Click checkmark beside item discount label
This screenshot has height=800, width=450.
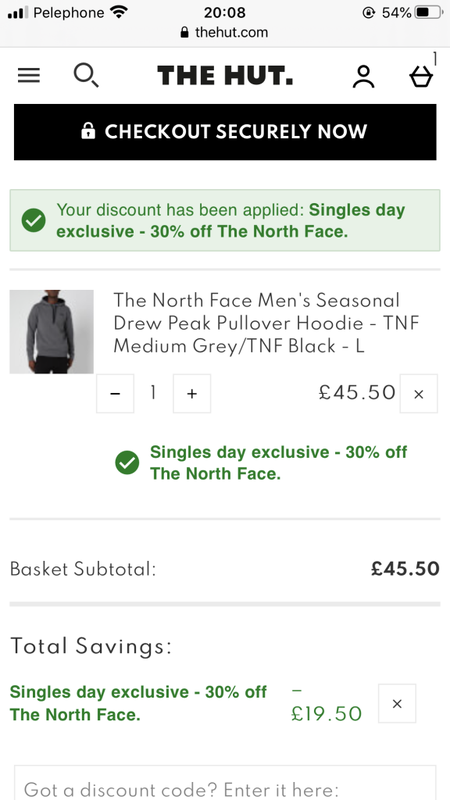click(127, 463)
